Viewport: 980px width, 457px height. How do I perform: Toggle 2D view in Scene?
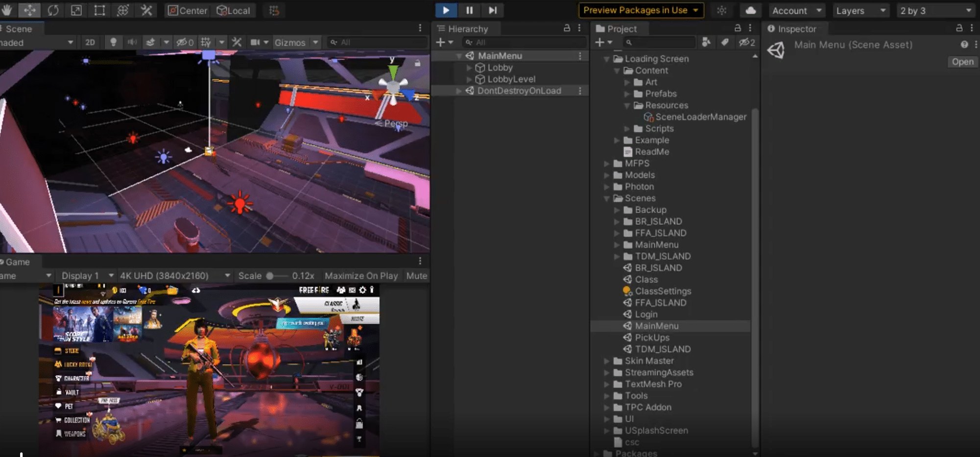(x=90, y=43)
